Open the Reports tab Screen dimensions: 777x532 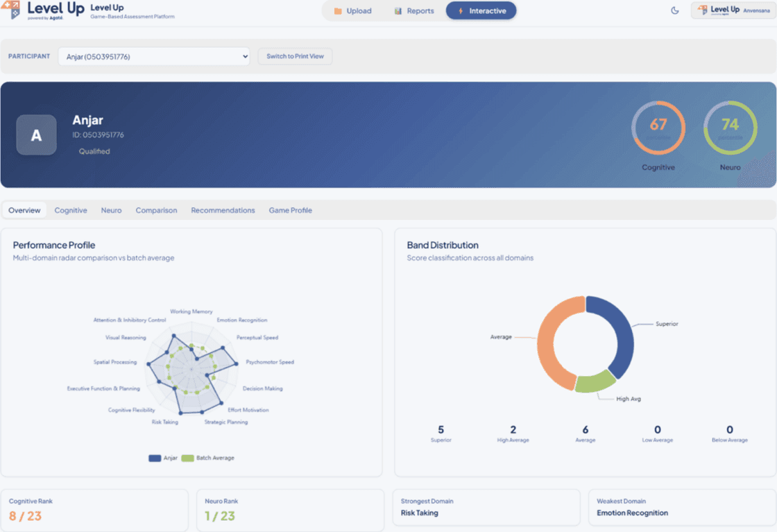pyautogui.click(x=413, y=11)
